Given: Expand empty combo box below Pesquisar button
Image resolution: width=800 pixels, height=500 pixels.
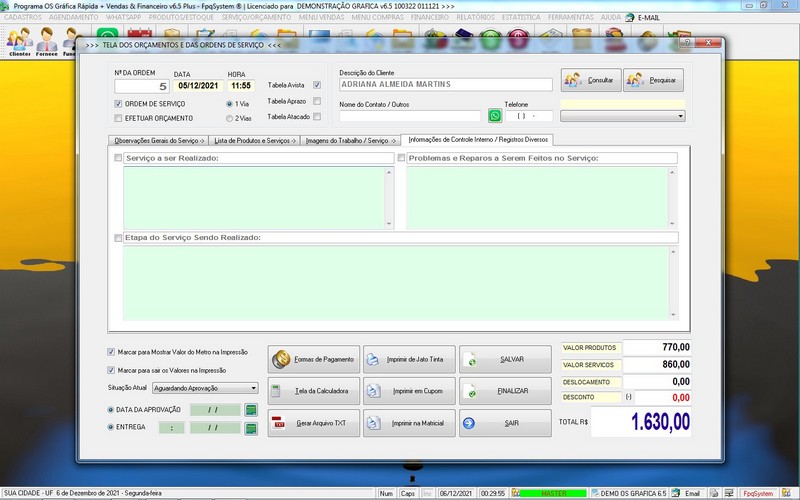Looking at the screenshot, I should click(x=680, y=116).
